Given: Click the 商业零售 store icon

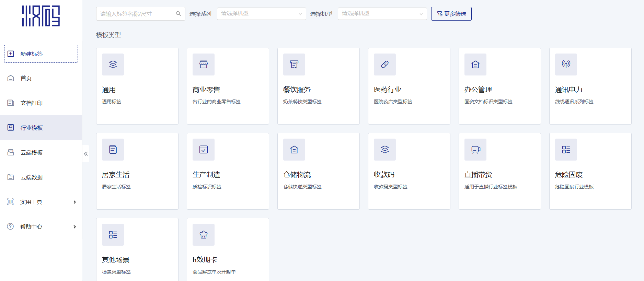Looking at the screenshot, I should click(x=204, y=65).
